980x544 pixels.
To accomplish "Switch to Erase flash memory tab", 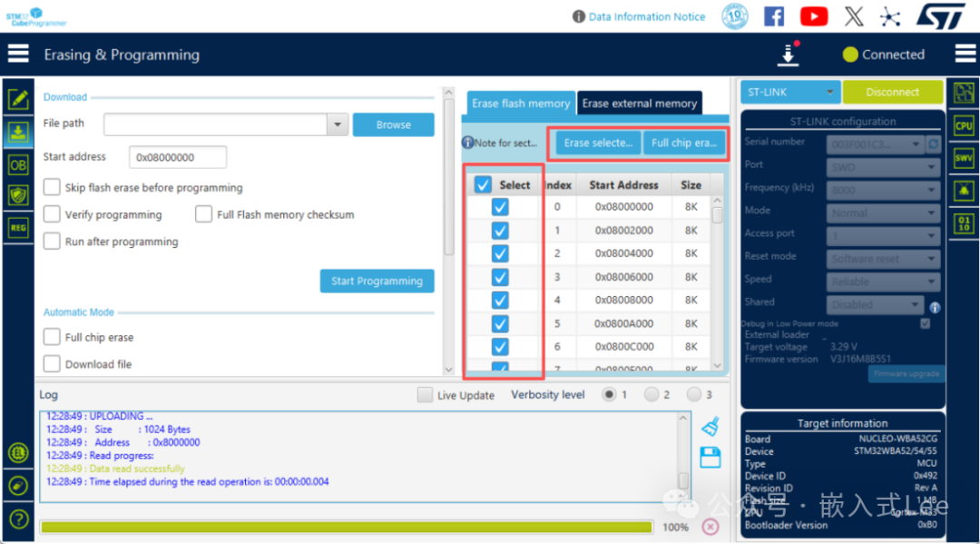I will pyautogui.click(x=521, y=104).
